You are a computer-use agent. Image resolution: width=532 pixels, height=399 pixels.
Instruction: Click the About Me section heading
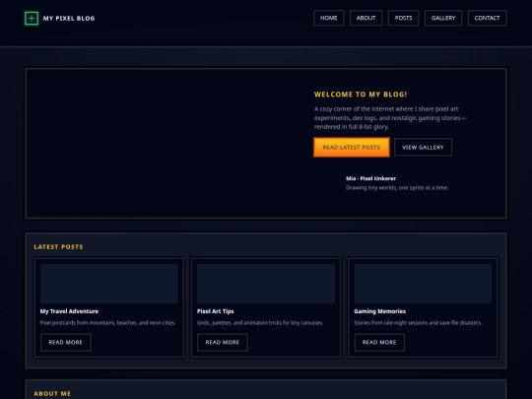52,393
